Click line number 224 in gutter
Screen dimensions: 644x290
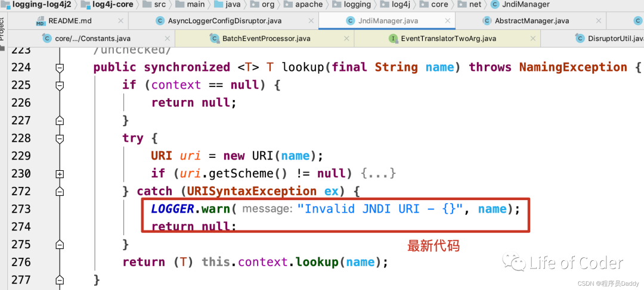(20, 67)
